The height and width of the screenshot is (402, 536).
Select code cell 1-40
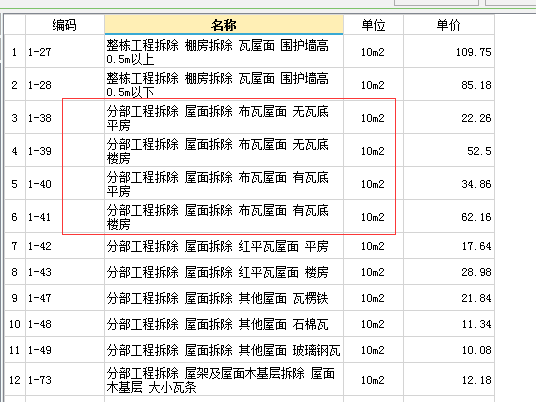(65, 184)
